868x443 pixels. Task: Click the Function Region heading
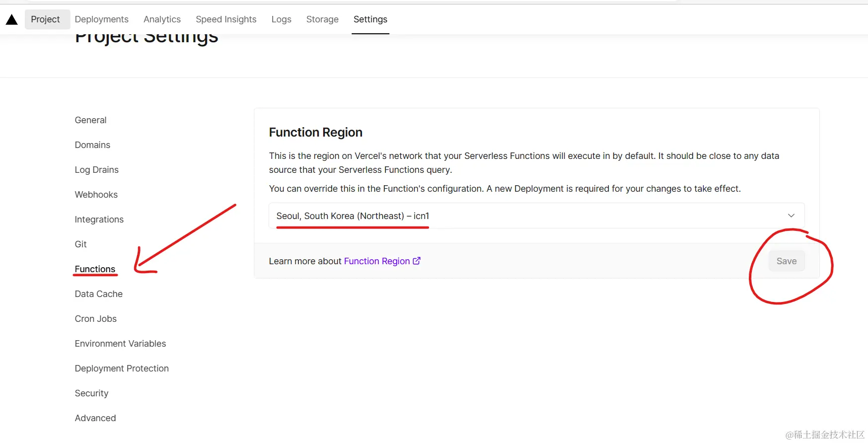coord(316,133)
